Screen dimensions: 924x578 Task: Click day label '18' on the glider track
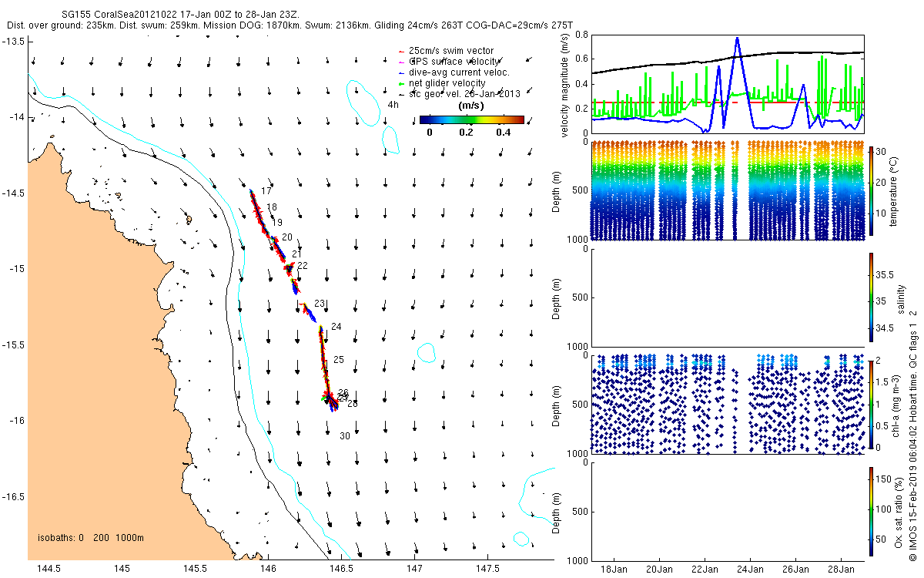tap(272, 207)
